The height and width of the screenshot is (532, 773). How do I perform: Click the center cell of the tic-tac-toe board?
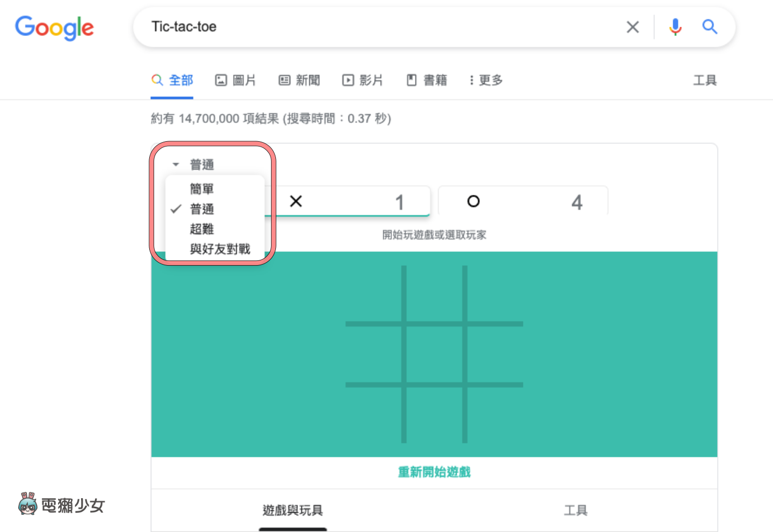[434, 354]
